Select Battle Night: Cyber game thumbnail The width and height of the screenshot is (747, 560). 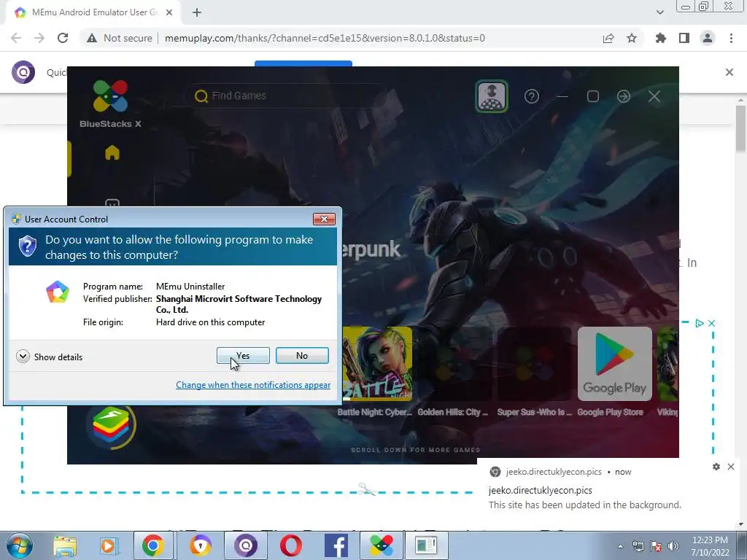[377, 364]
